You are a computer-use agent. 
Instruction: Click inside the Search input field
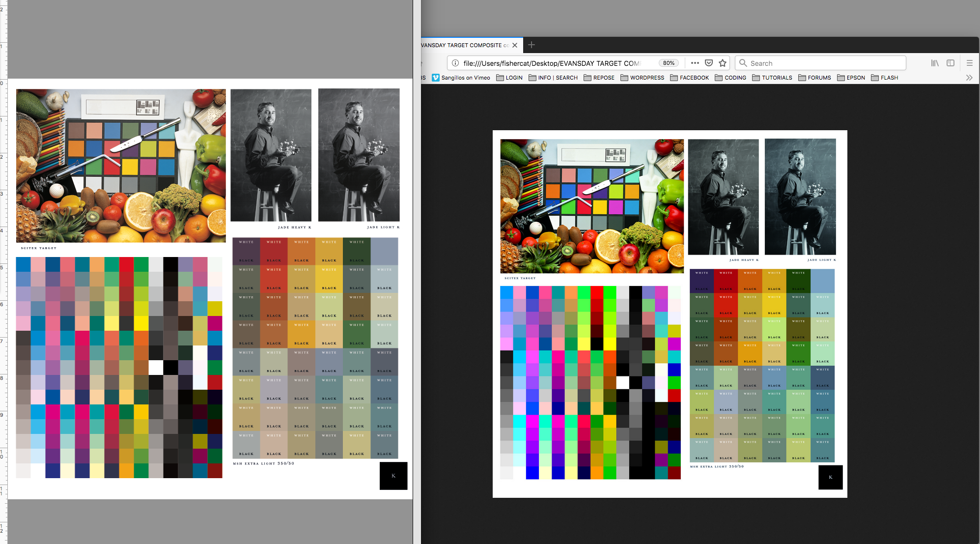(x=811, y=63)
